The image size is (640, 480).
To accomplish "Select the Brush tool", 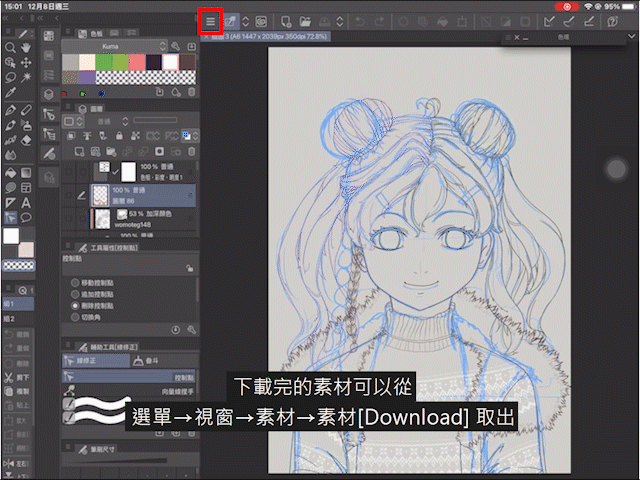I will click(10, 125).
